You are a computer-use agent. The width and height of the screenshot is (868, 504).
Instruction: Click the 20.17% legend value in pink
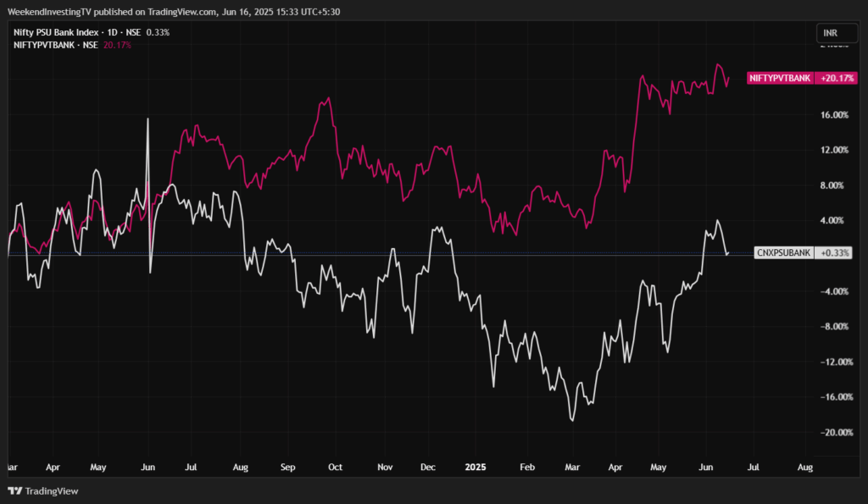coord(117,46)
